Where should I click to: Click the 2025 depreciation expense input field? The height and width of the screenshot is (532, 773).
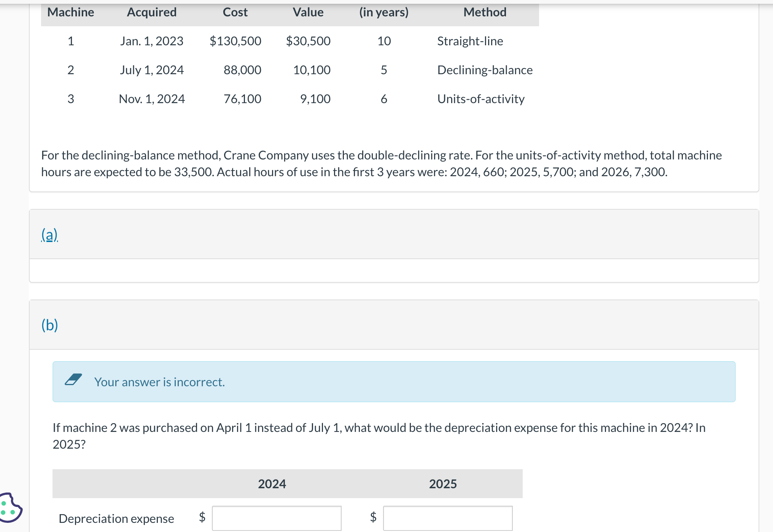(x=447, y=518)
